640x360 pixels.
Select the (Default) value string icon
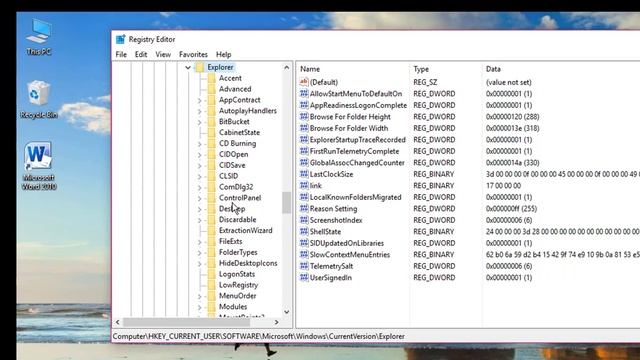pyautogui.click(x=304, y=82)
